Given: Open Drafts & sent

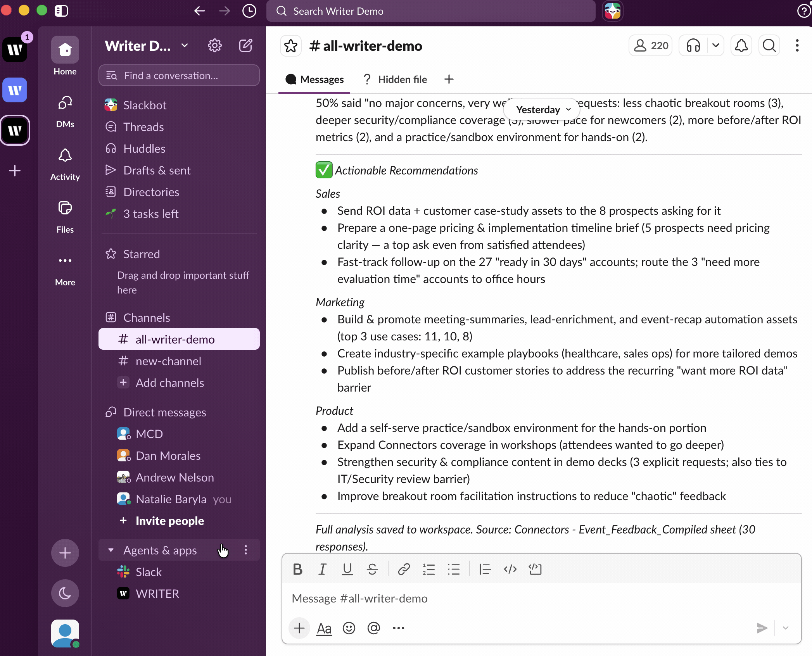Looking at the screenshot, I should 179,170.
